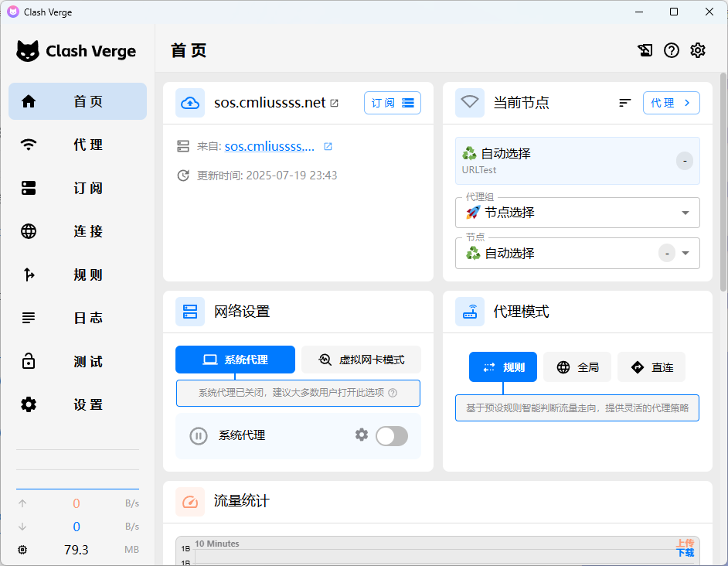Click the server icon beside 来自
The height and width of the screenshot is (566, 728).
pyautogui.click(x=183, y=146)
